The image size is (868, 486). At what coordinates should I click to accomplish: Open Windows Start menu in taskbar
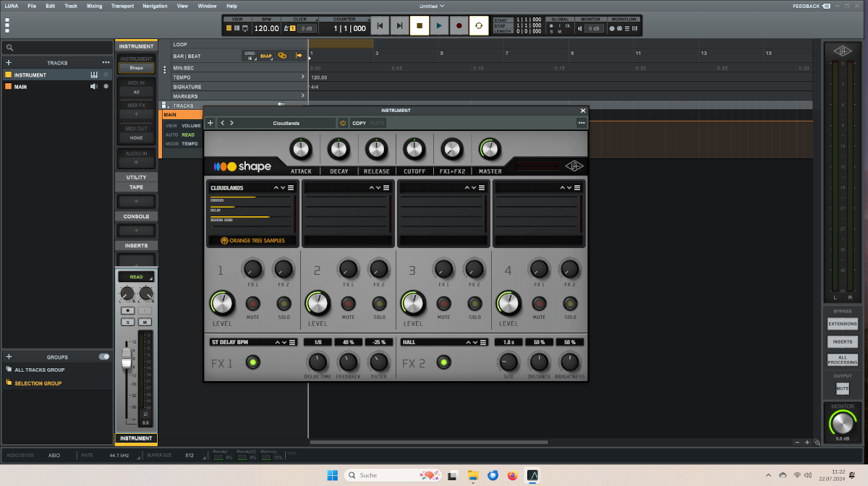click(332, 475)
